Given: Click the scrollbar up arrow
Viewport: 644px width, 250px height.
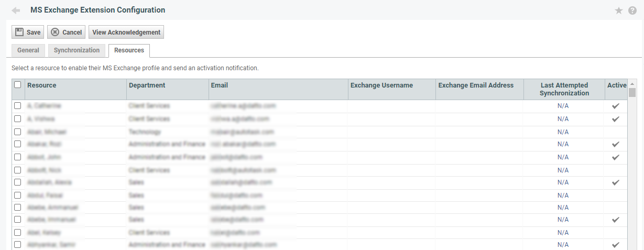Looking at the screenshot, I should [632, 84].
